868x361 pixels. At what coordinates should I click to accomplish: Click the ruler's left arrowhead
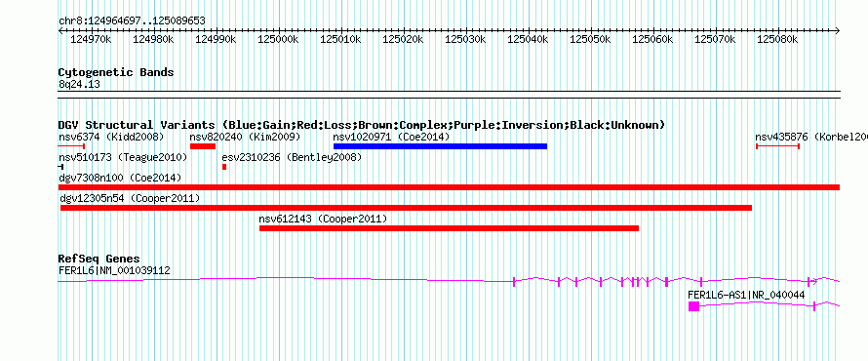60,31
